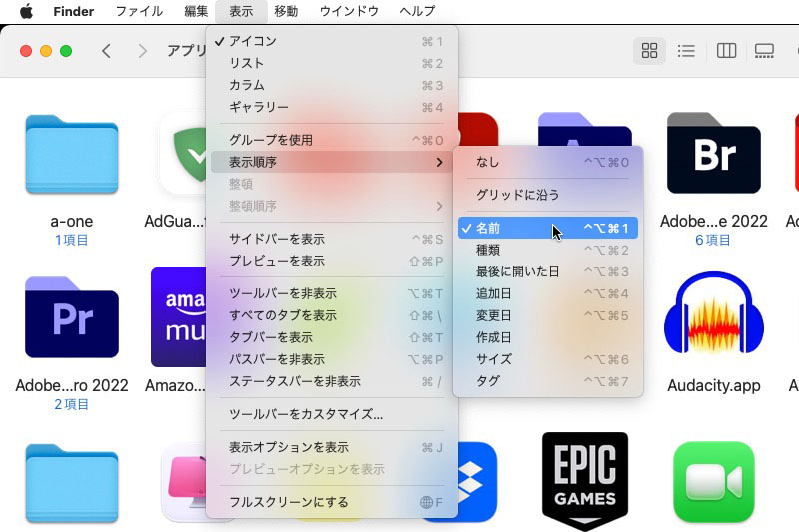Click the Audacity.app file name
This screenshot has height=532, width=799.
click(x=713, y=385)
